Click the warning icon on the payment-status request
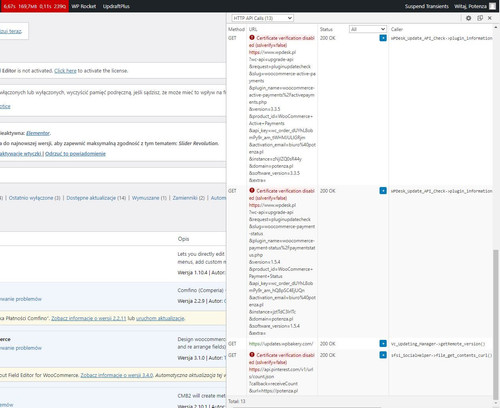The image size is (500, 408). [252, 190]
